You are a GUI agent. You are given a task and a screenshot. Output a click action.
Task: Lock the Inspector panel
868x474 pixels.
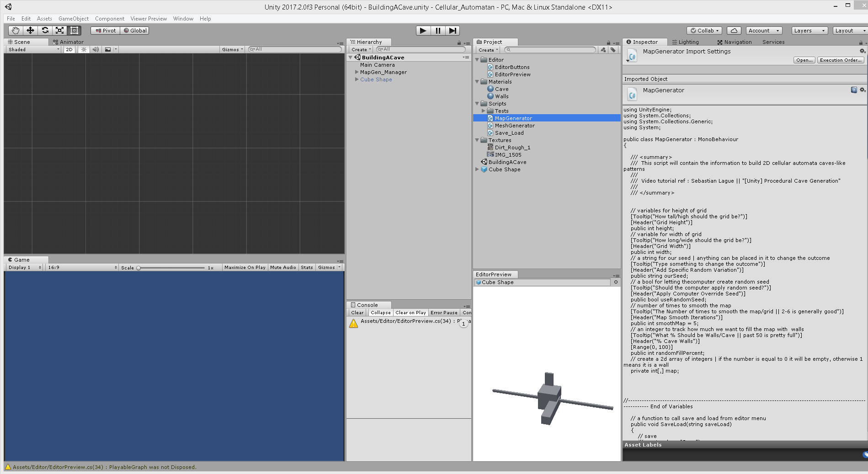tap(861, 42)
